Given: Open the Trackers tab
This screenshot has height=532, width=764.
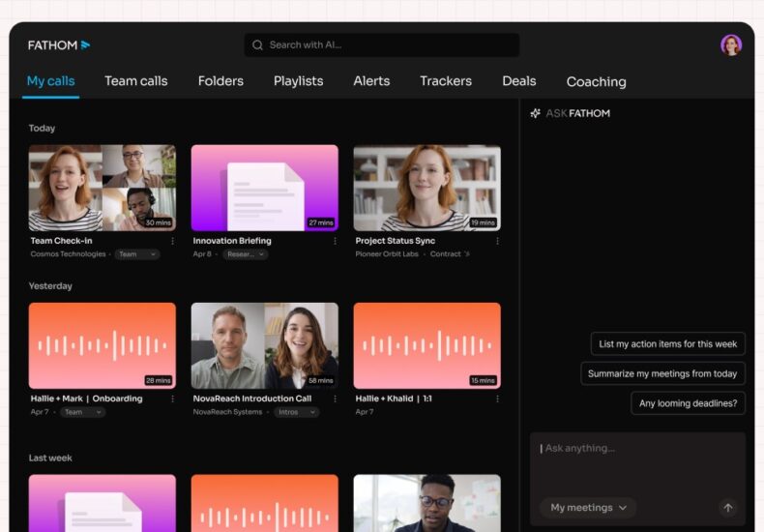Looking at the screenshot, I should tap(446, 81).
